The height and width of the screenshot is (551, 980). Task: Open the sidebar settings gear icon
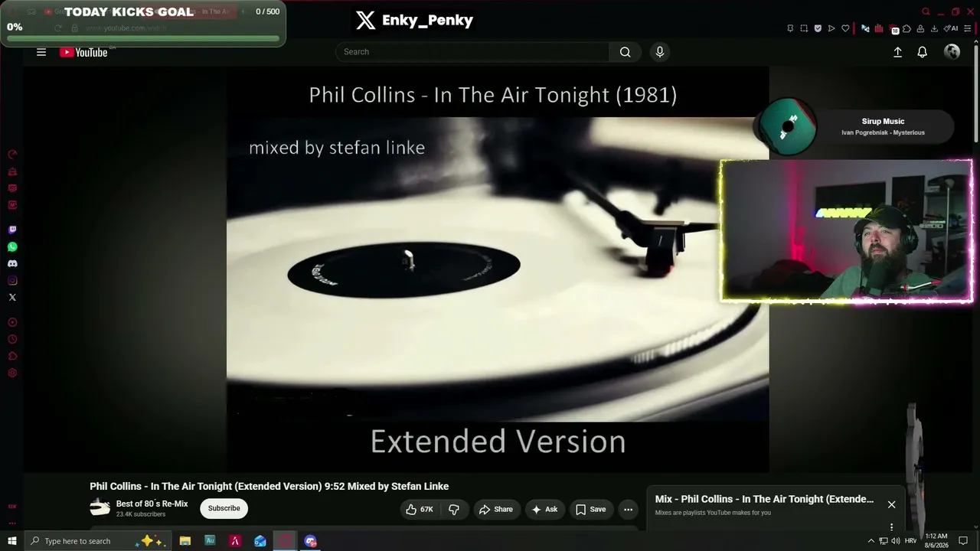coord(12,373)
